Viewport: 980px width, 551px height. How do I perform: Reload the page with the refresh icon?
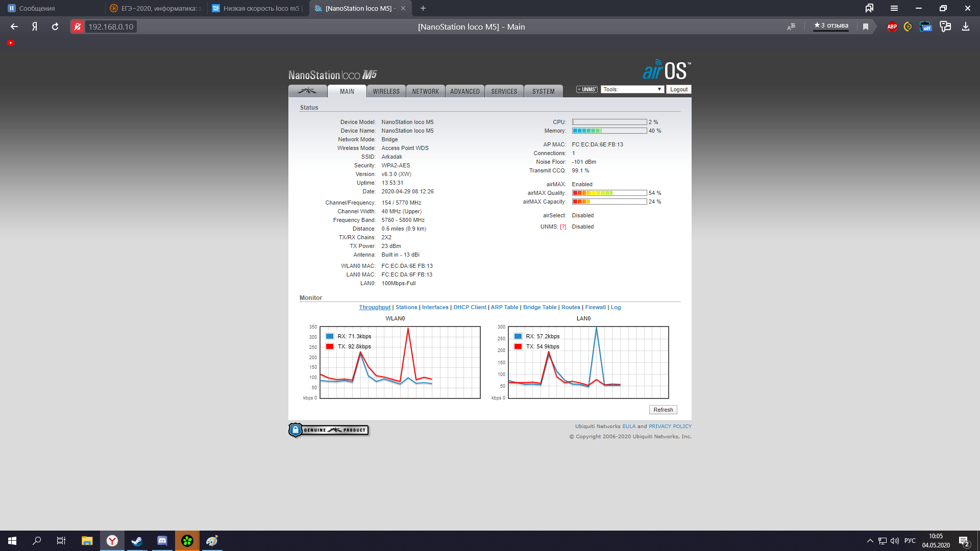55,27
